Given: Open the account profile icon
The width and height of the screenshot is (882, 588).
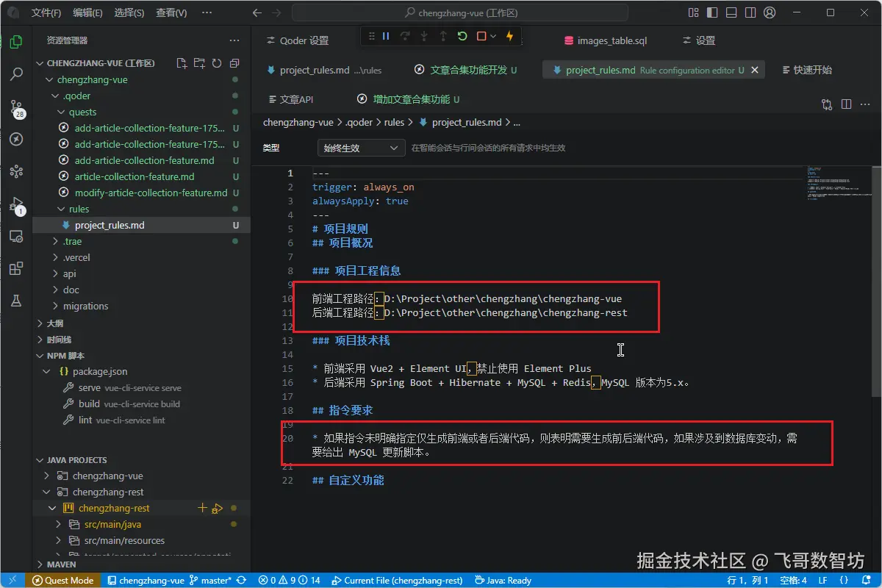Looking at the screenshot, I should coord(770,12).
